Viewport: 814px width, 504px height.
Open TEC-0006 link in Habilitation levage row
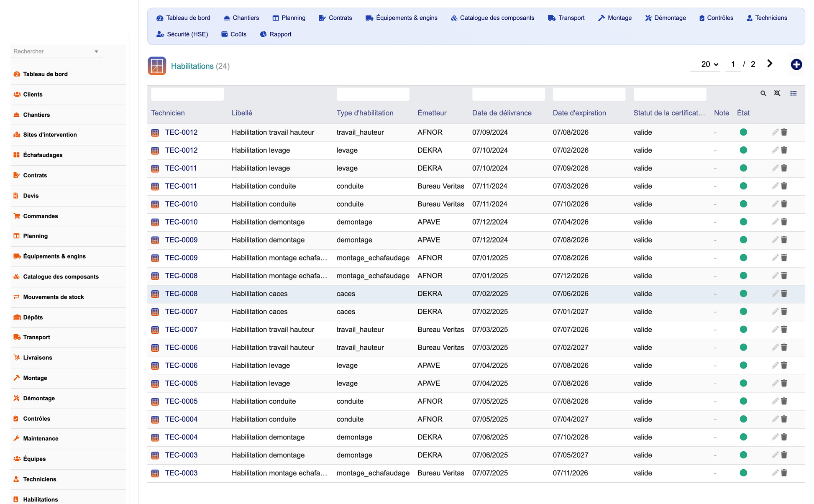click(x=181, y=366)
